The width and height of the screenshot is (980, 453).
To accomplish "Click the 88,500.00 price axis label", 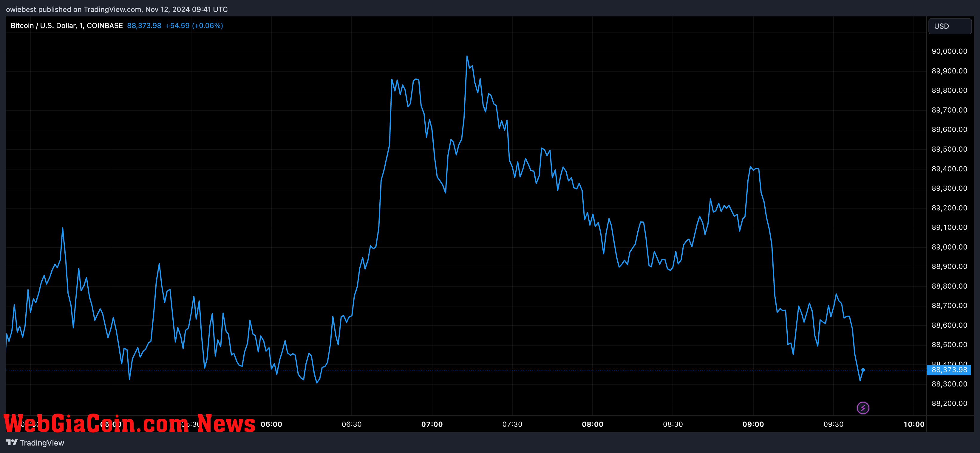I will [949, 345].
